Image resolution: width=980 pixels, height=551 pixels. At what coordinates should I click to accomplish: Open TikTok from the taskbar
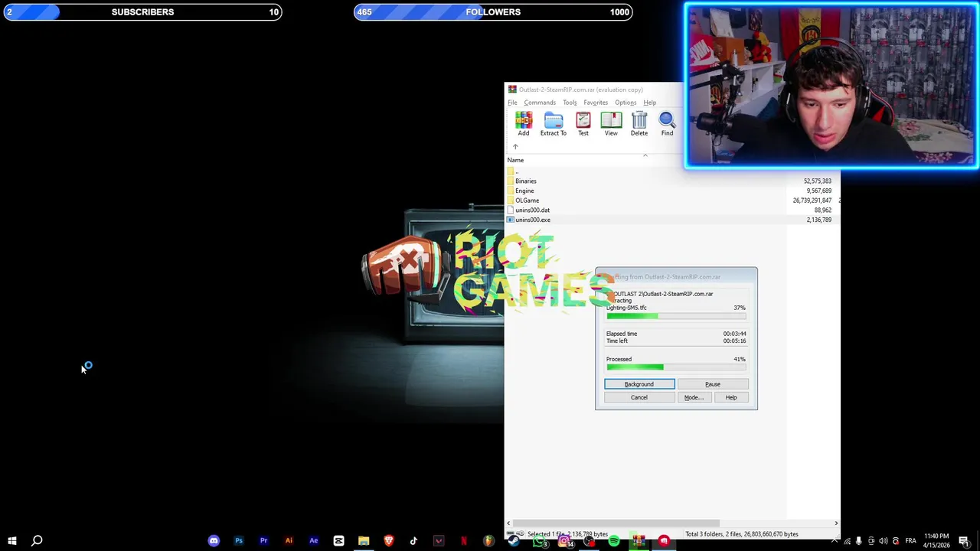click(x=413, y=541)
